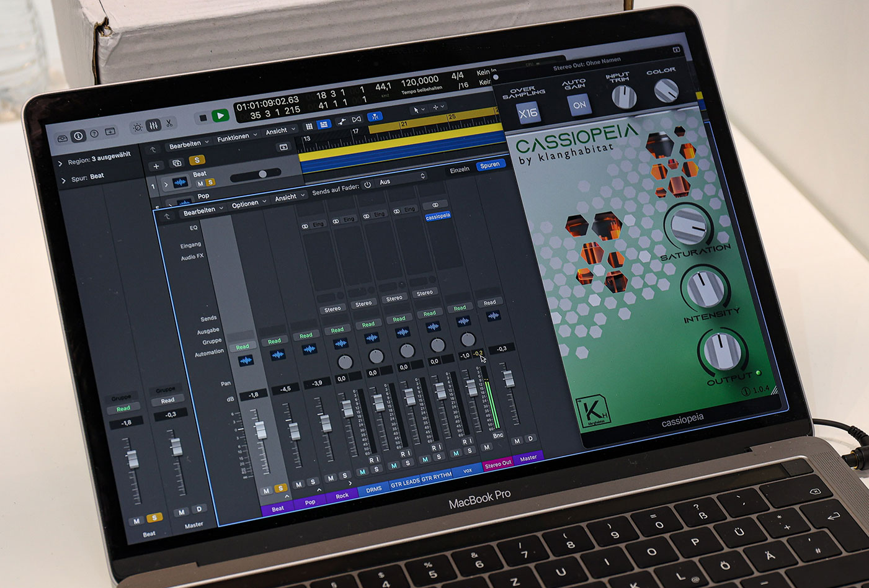Open the mixer Optionen menu
869x588 pixels.
(249, 204)
